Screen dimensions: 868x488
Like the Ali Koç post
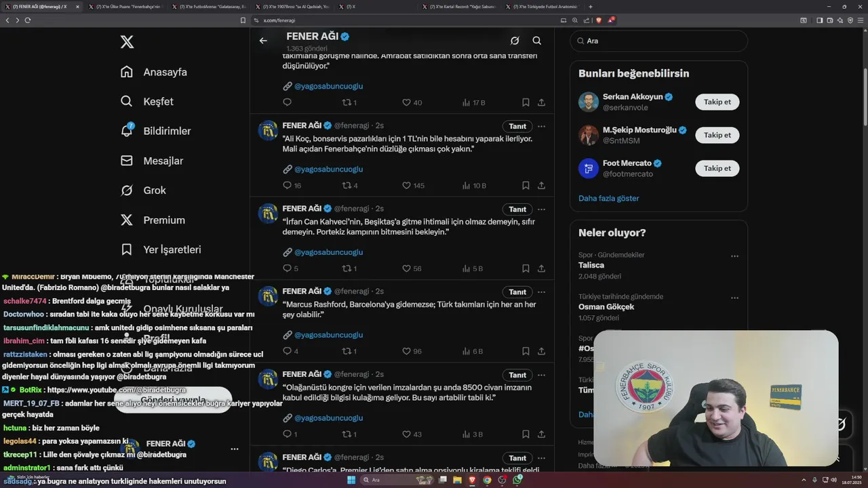click(406, 185)
